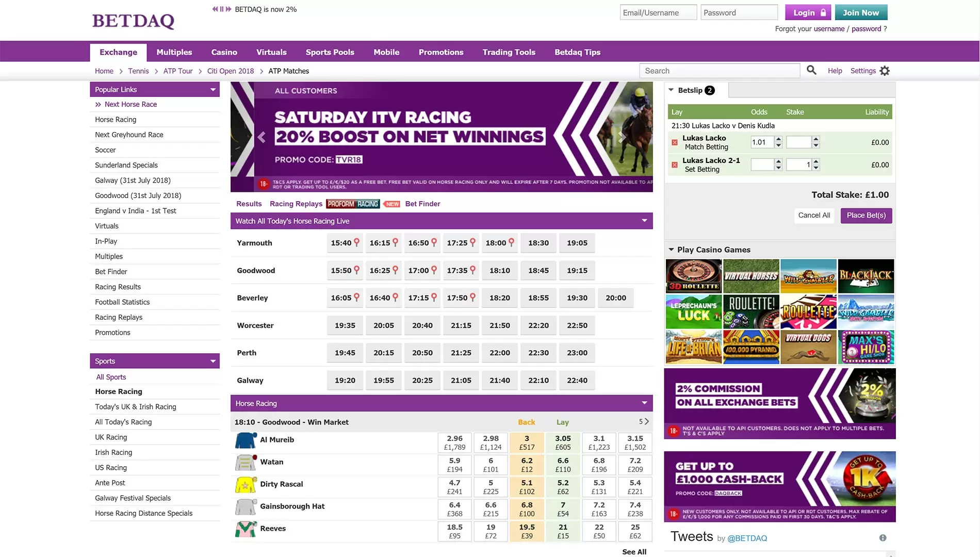Image resolution: width=980 pixels, height=557 pixels.
Task: Switch to Casino tab
Action: click(x=224, y=52)
